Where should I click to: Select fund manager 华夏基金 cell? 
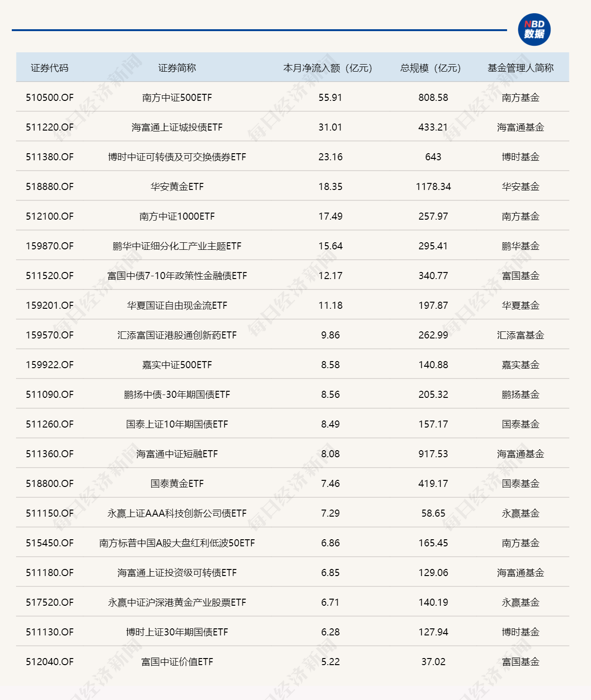tap(520, 305)
